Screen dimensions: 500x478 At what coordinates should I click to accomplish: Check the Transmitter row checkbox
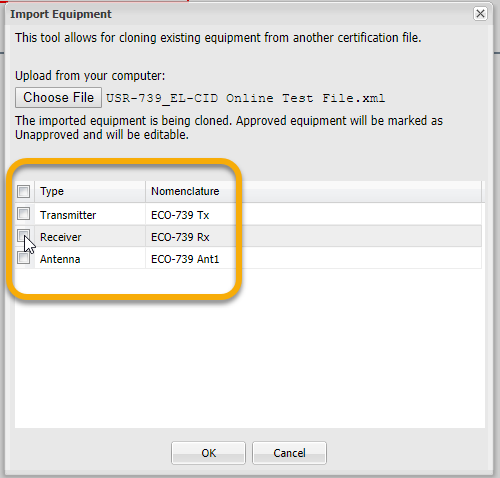click(x=23, y=214)
